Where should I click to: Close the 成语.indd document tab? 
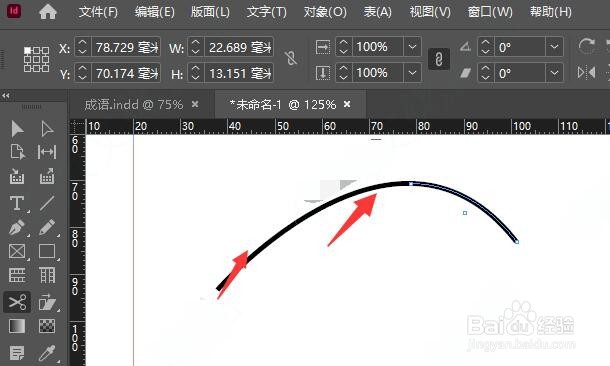click(195, 104)
